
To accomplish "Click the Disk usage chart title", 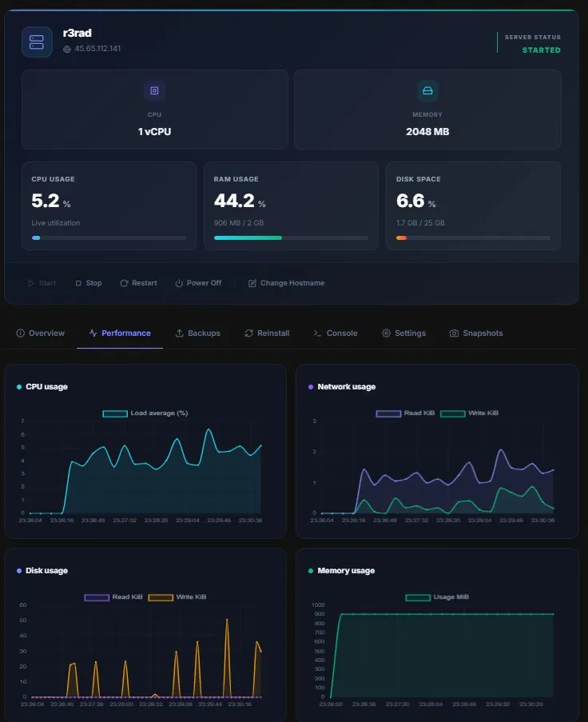I will pyautogui.click(x=46, y=571).
